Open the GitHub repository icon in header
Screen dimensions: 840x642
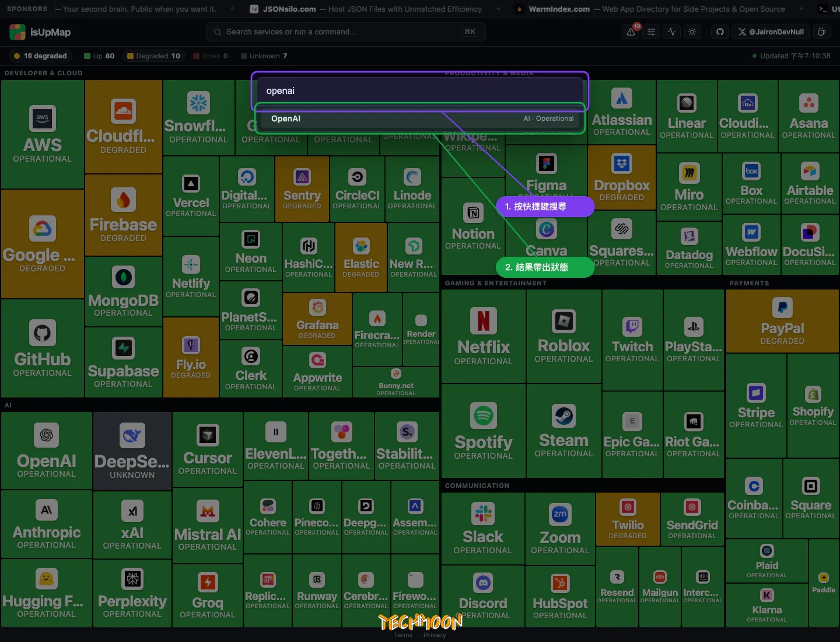coord(720,32)
